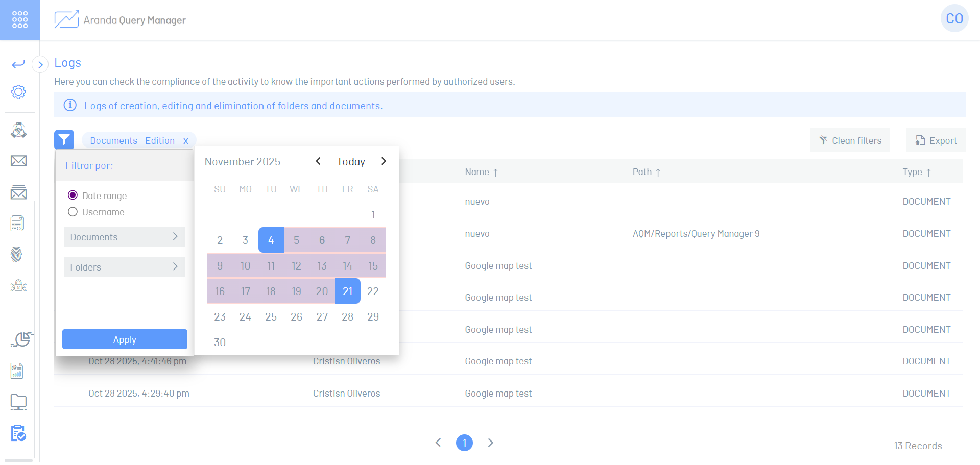Expand the Folders filter option
The image size is (980, 465).
point(124,267)
